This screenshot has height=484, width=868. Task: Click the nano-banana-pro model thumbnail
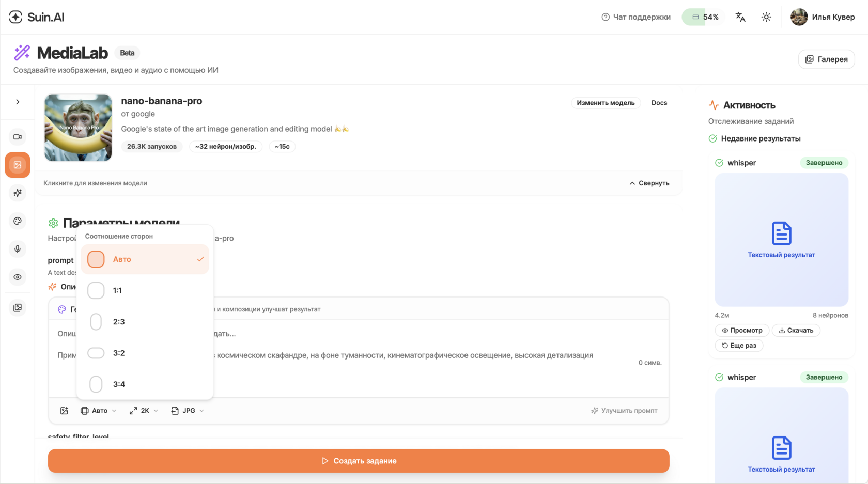point(78,128)
